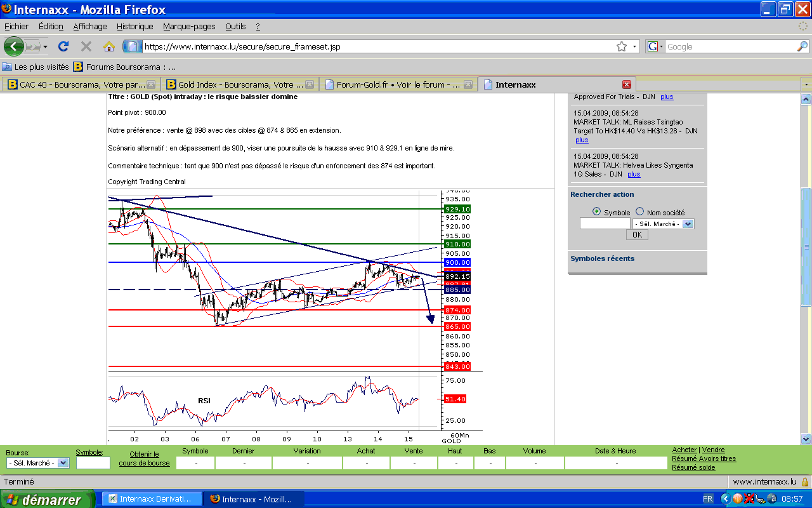Open the Forums Boursorama bookmark
812x508 pixels.
125,67
